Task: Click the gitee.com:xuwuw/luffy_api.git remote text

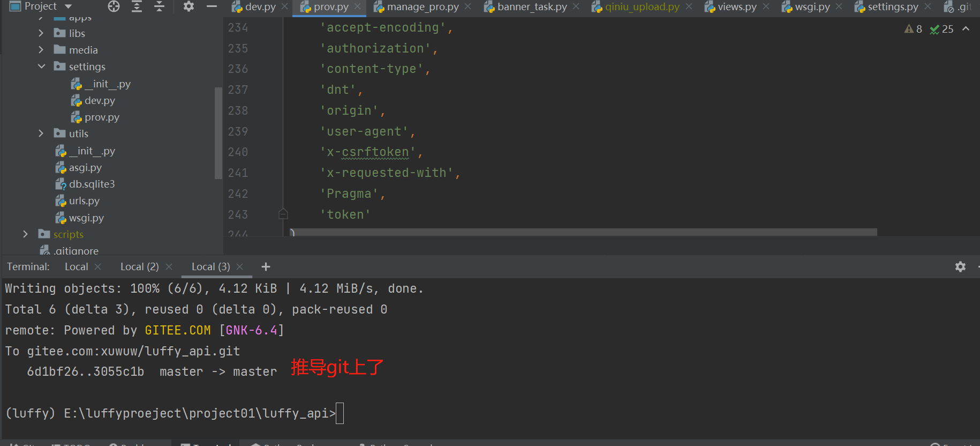Action: (x=133, y=351)
